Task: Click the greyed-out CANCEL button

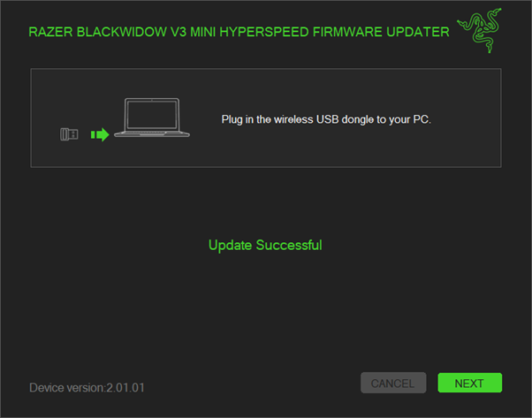Action: [x=393, y=383]
